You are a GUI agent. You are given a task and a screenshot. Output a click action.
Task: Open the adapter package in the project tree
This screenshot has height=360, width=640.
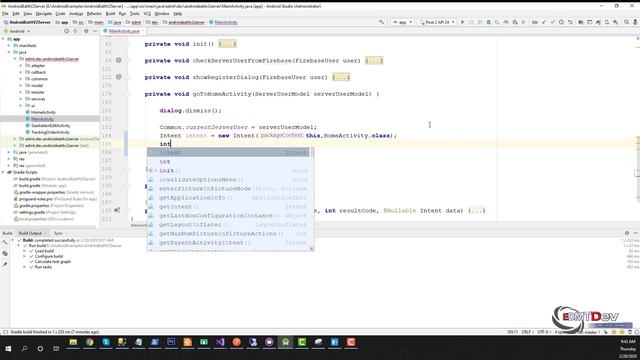(x=38, y=65)
